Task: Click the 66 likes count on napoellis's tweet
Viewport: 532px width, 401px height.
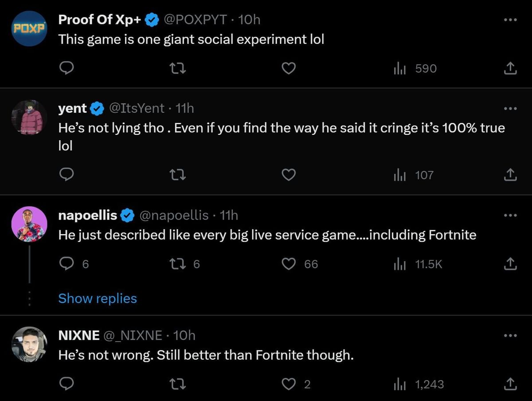Action: pos(310,264)
